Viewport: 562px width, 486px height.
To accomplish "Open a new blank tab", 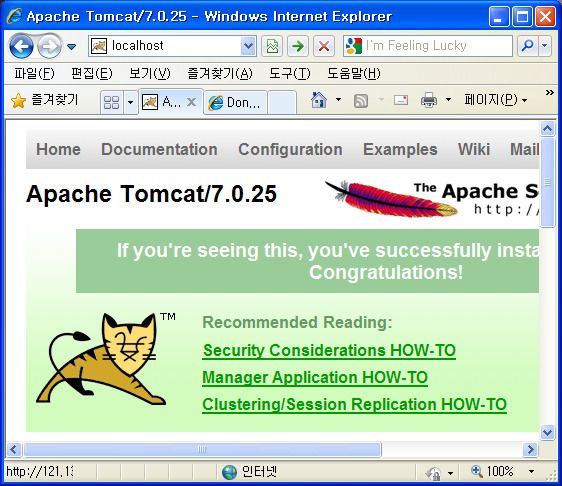I will pyautogui.click(x=282, y=103).
